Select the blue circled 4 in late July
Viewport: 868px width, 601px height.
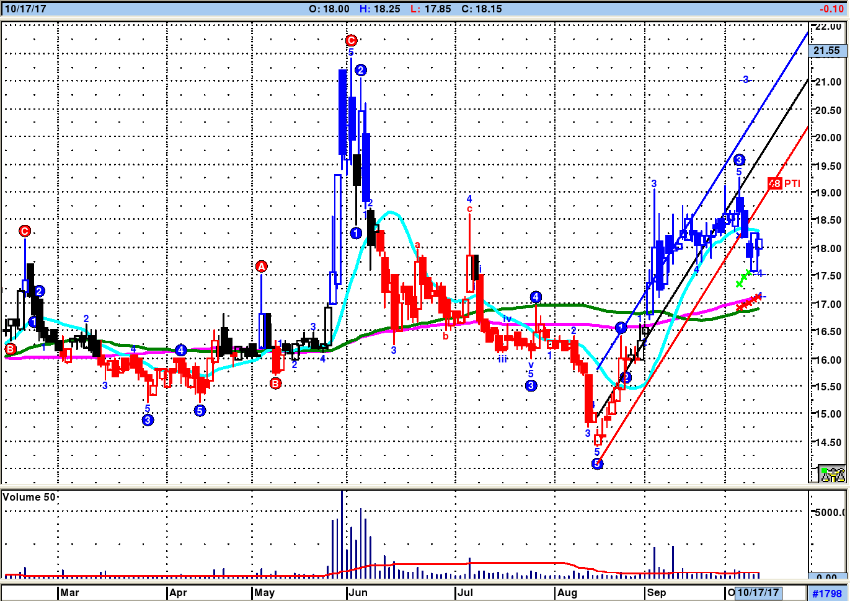[536, 297]
